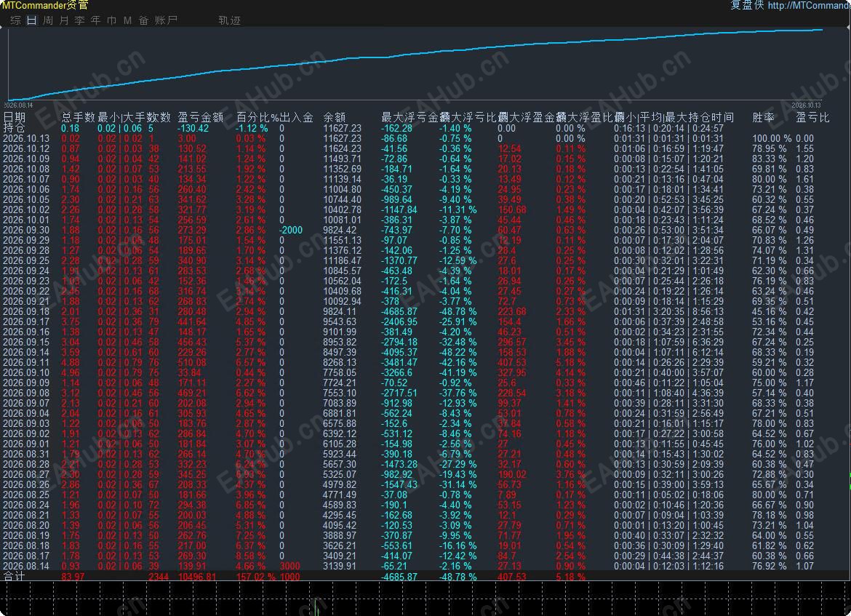Select the 2026.08.25 date row
This screenshot has height=616, width=851.
(x=26, y=495)
